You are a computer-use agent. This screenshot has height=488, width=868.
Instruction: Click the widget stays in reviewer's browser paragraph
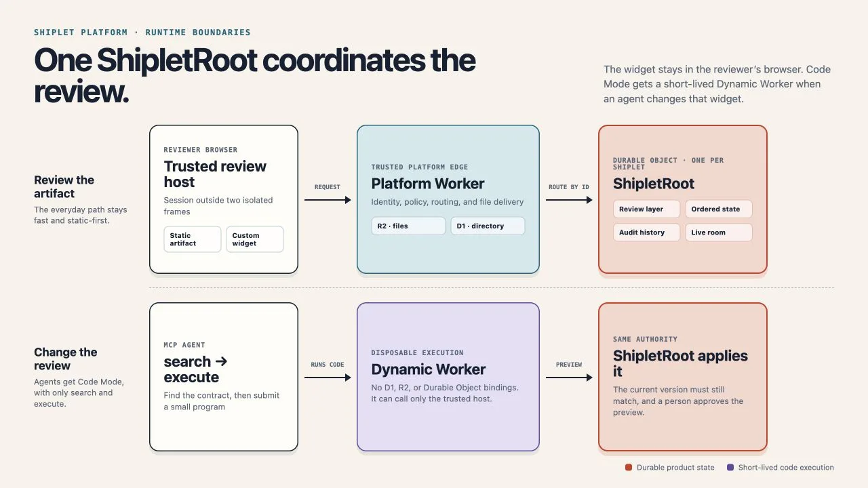(x=717, y=84)
